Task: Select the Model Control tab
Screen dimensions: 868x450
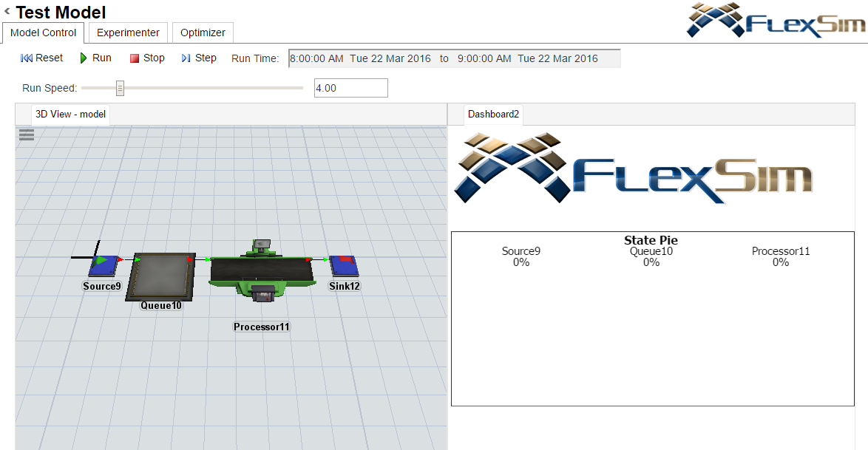Action: (x=43, y=33)
